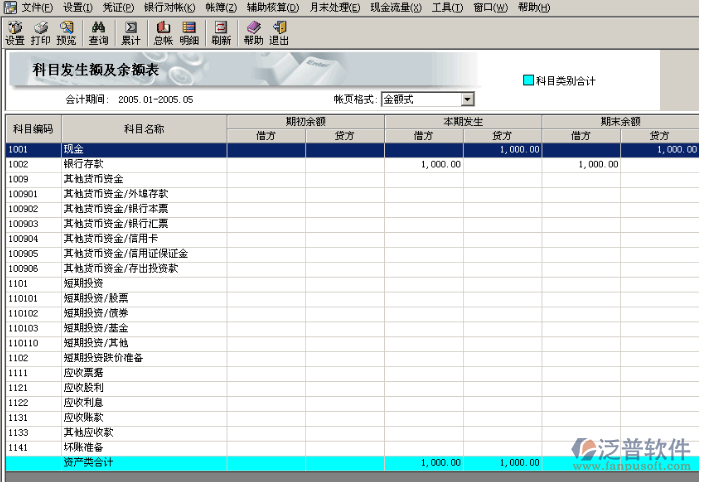Click the 查询 (Query) binoculars icon
Viewport: 701px width, 482px height.
tap(98, 33)
